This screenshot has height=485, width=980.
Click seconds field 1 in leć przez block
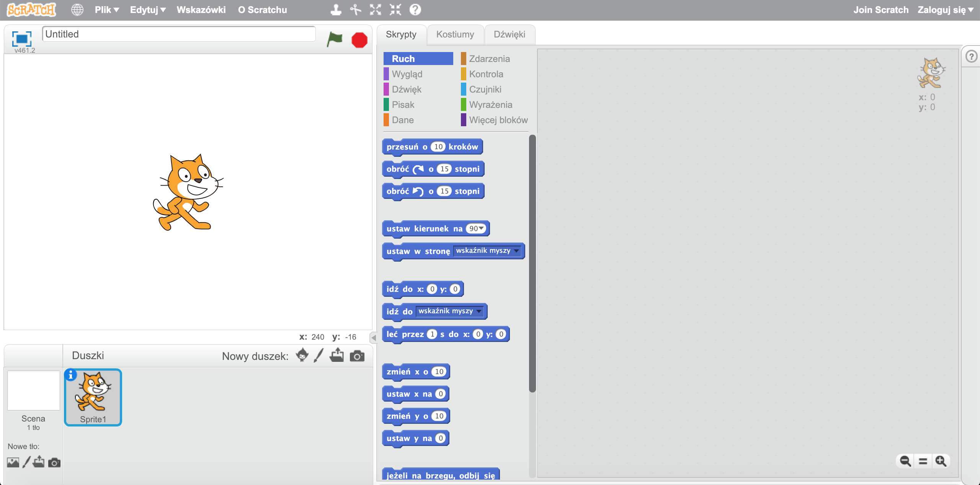(x=432, y=334)
